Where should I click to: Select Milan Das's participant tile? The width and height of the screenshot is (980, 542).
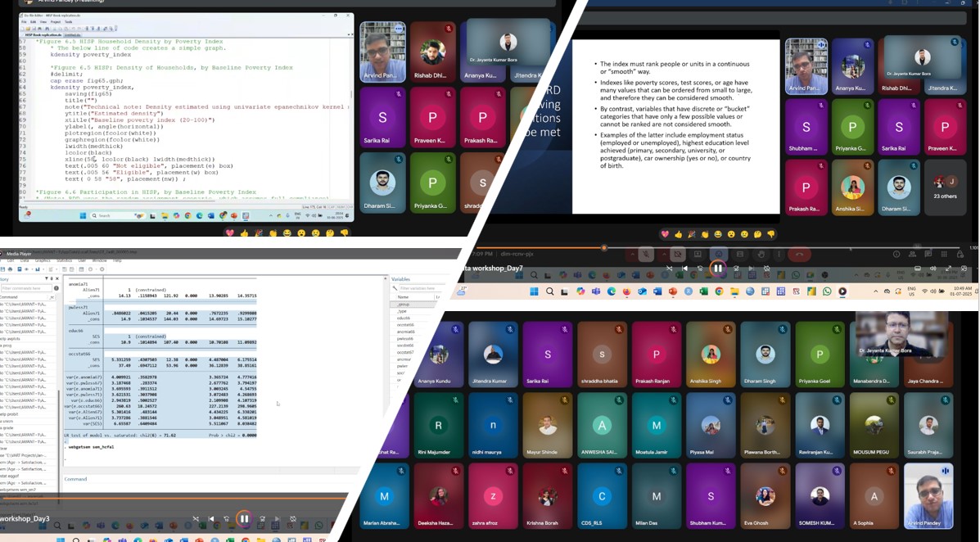[x=657, y=496]
